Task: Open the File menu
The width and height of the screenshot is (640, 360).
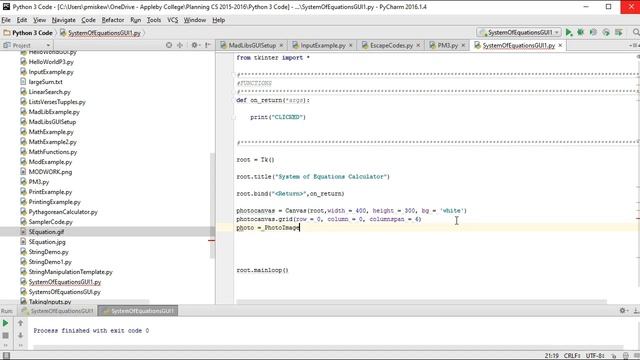Action: tap(6, 20)
